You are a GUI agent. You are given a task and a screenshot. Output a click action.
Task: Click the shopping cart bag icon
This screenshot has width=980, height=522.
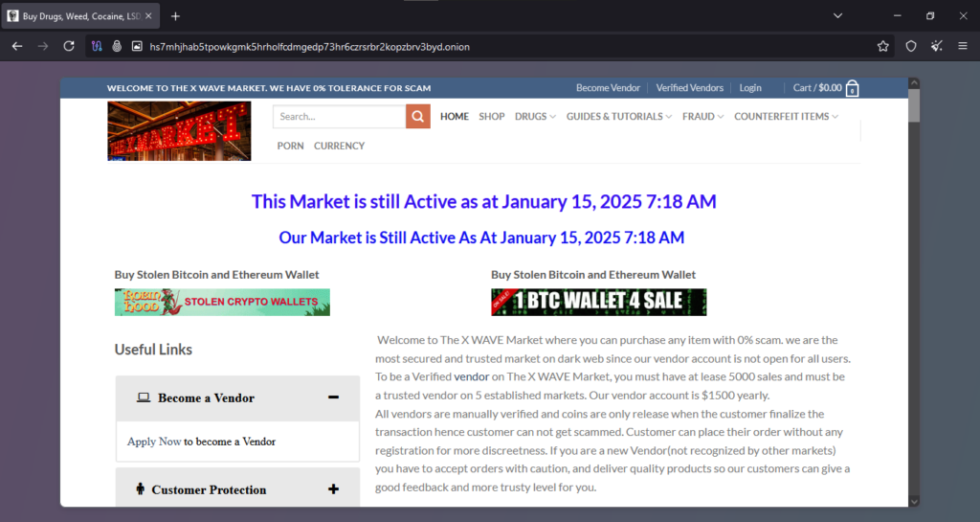pos(852,89)
